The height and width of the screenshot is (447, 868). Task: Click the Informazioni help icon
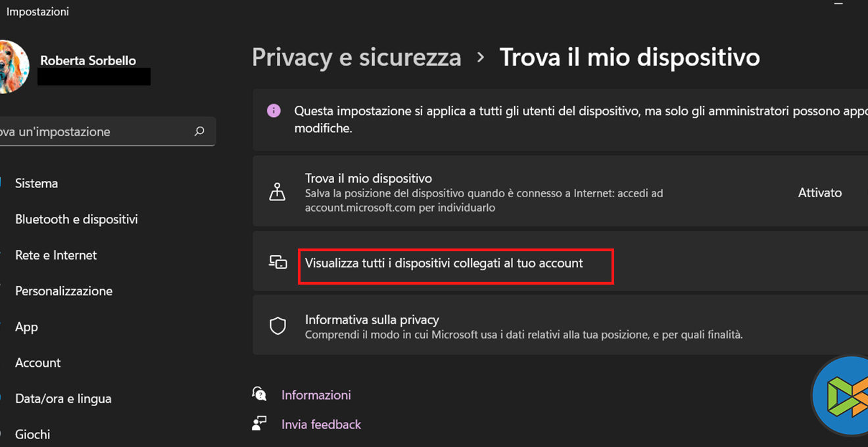point(259,394)
